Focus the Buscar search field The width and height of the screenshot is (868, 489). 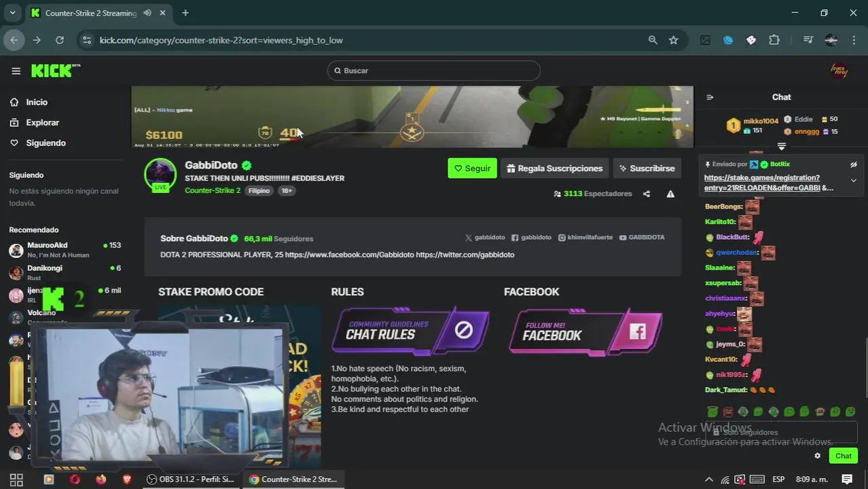coord(434,71)
